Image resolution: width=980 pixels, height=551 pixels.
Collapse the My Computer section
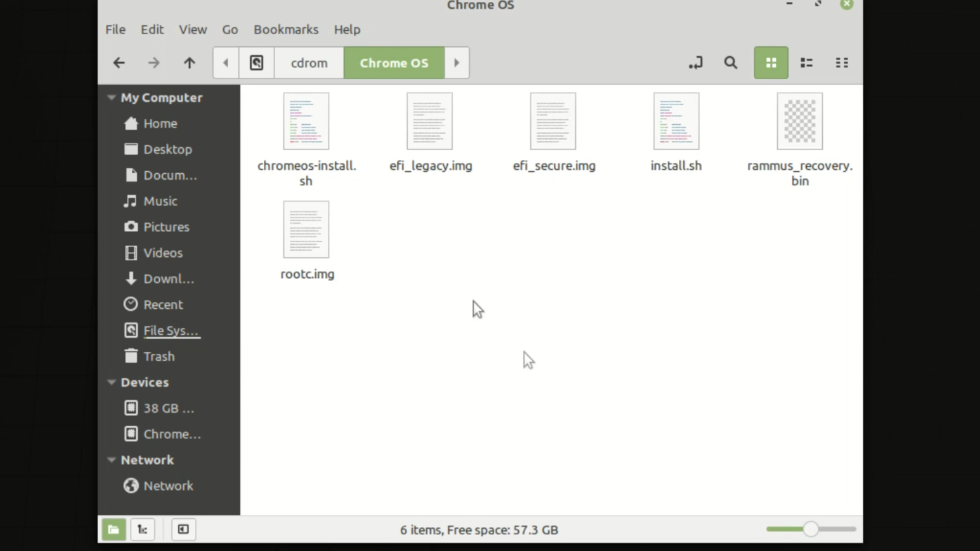tap(111, 98)
